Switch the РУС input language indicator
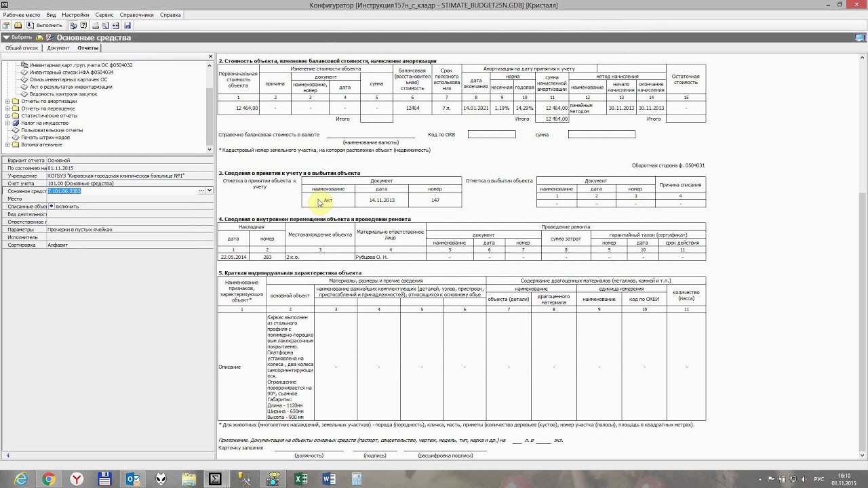 [819, 479]
